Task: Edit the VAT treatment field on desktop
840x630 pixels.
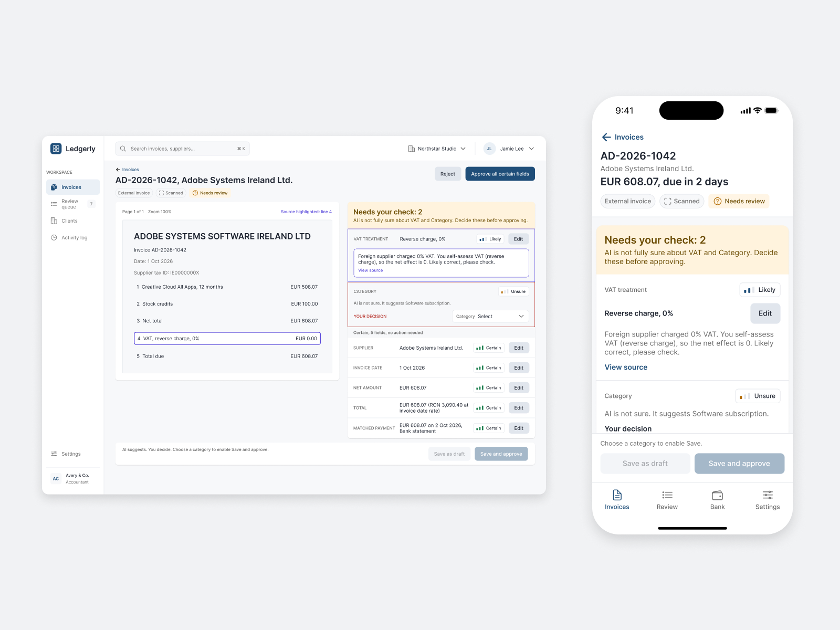Action: coord(518,239)
